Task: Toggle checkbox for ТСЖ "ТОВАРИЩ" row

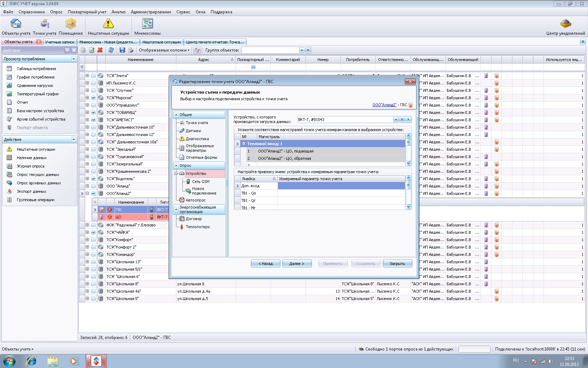Action: (93, 113)
